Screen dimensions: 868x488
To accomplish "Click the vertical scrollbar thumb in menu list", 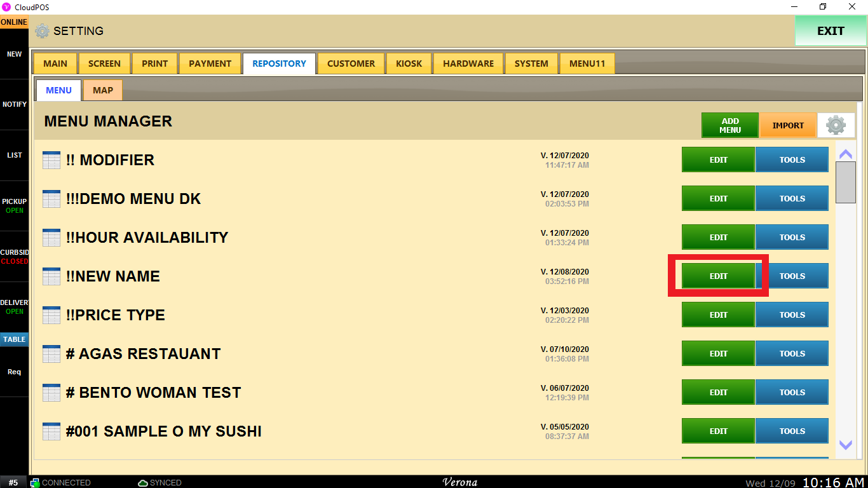I will [845, 182].
